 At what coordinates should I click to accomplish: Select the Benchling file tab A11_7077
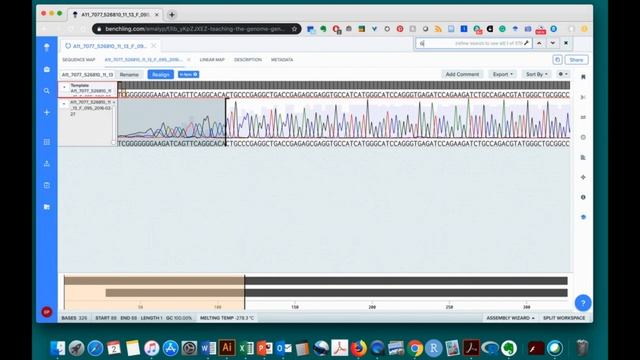pos(109,46)
